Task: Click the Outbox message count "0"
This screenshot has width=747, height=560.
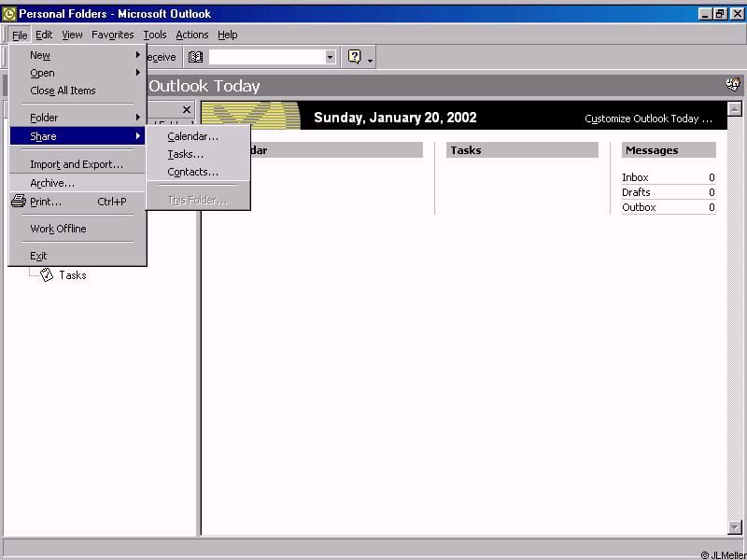Action: pos(712,207)
